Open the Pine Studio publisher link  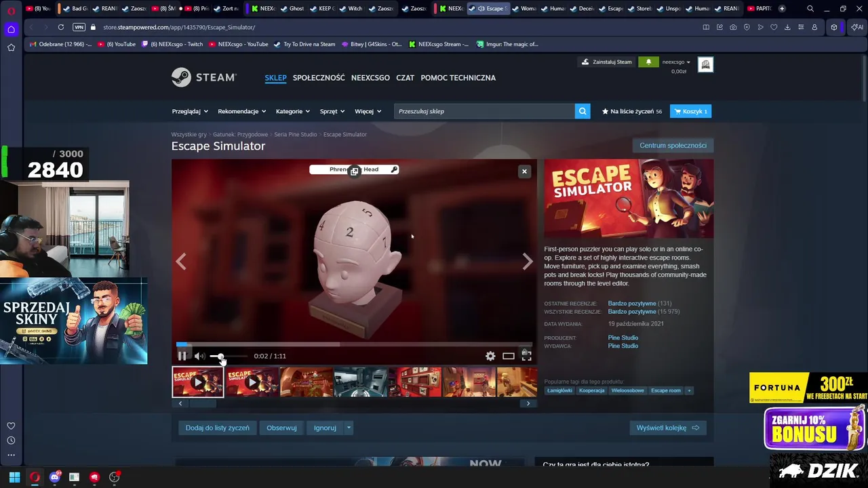pos(623,346)
